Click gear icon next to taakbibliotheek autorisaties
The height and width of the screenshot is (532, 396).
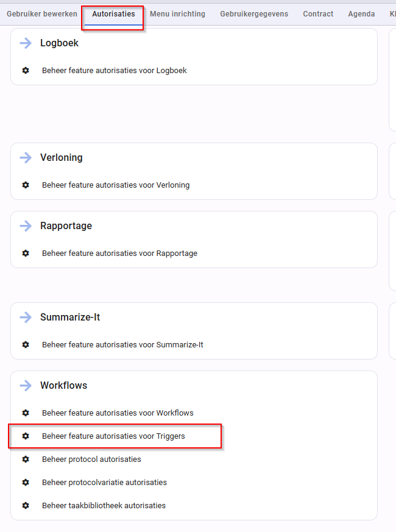26,505
